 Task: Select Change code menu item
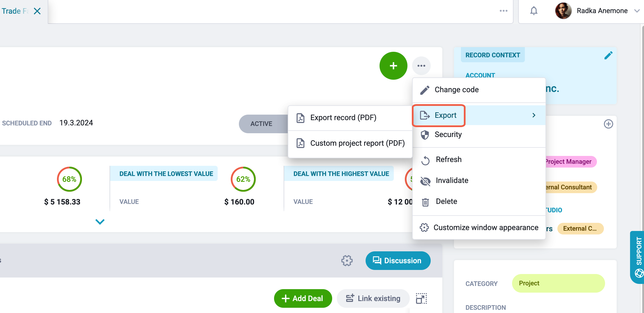[479, 90]
